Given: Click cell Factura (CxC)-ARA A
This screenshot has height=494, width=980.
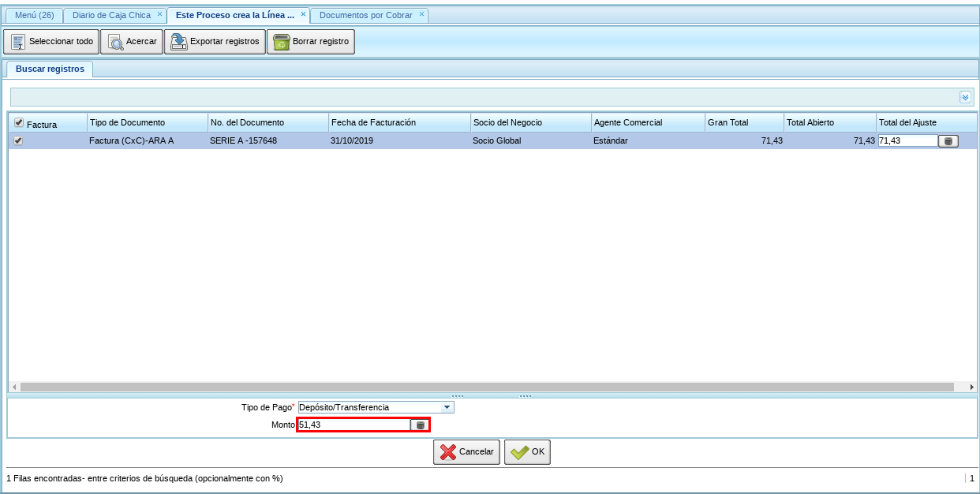Looking at the screenshot, I should [148, 140].
